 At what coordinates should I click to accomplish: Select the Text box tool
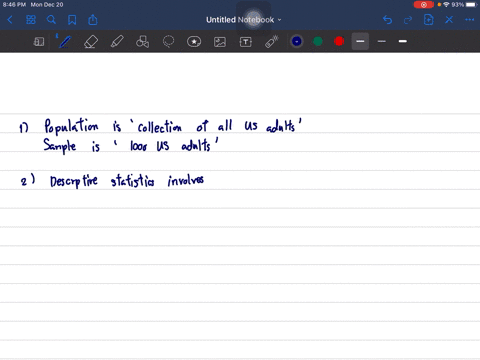coord(246,42)
